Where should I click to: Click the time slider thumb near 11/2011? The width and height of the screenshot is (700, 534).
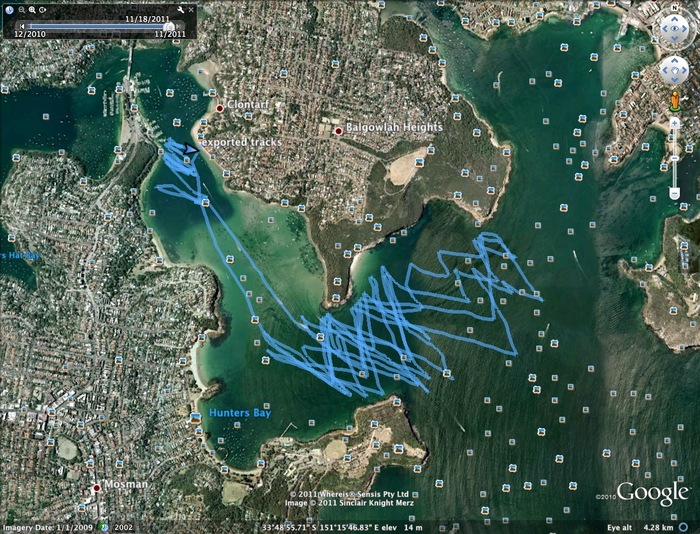pos(169,26)
